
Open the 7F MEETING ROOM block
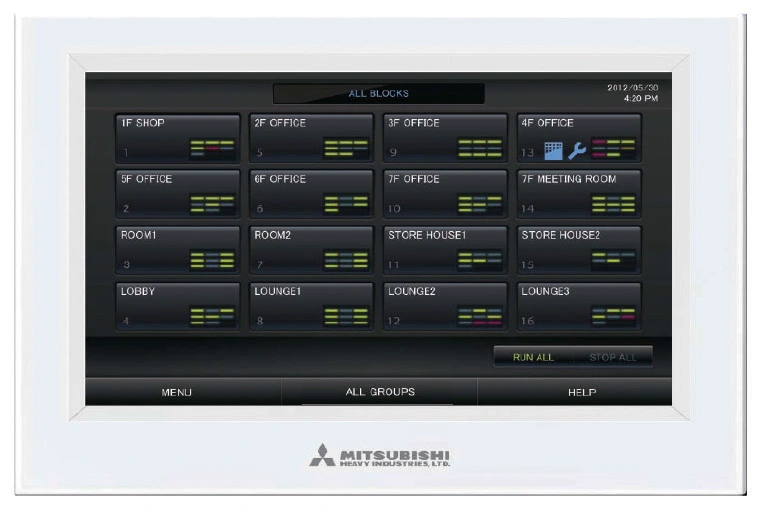tap(579, 194)
